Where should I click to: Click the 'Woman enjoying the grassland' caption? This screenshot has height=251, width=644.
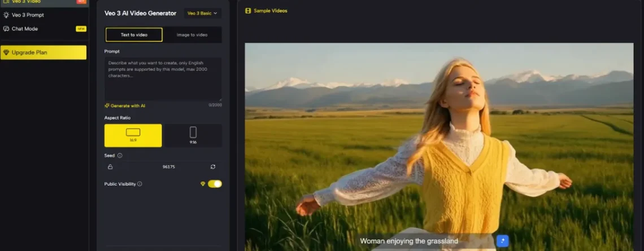(409, 241)
